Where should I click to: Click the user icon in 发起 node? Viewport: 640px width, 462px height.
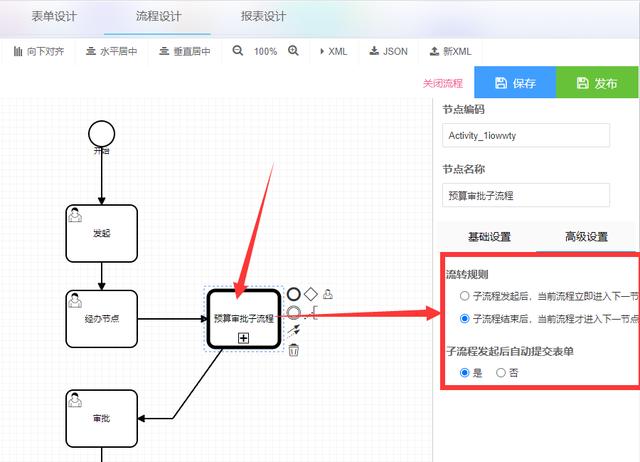pyautogui.click(x=75, y=215)
